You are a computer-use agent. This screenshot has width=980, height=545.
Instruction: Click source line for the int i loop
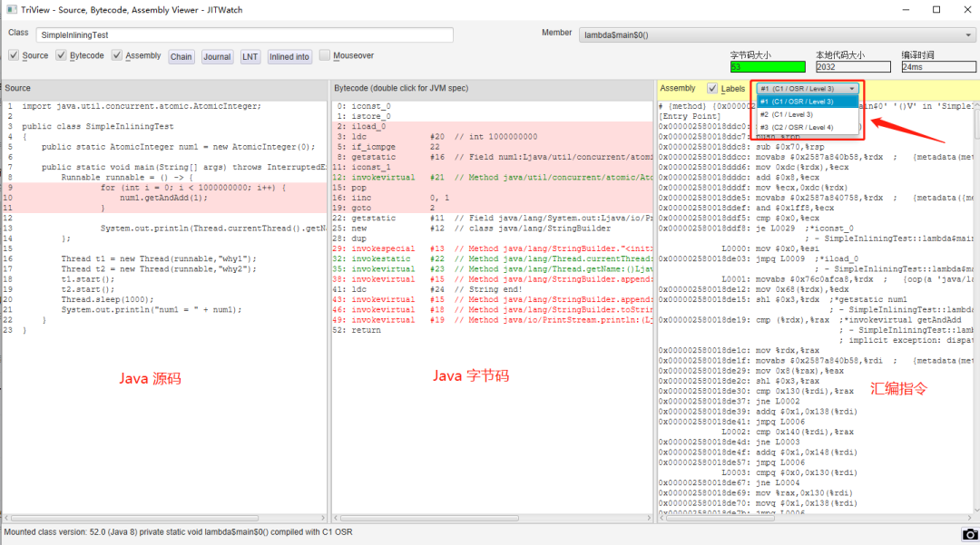pyautogui.click(x=193, y=188)
